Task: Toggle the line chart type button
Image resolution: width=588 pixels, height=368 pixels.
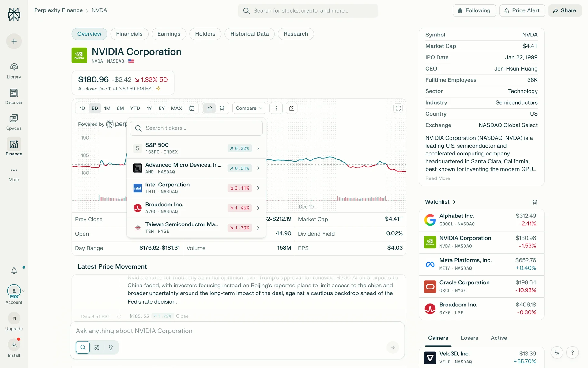Action: pyautogui.click(x=209, y=108)
